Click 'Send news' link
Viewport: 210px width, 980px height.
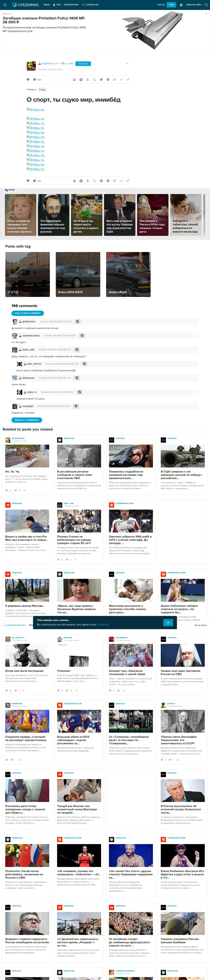201,625
